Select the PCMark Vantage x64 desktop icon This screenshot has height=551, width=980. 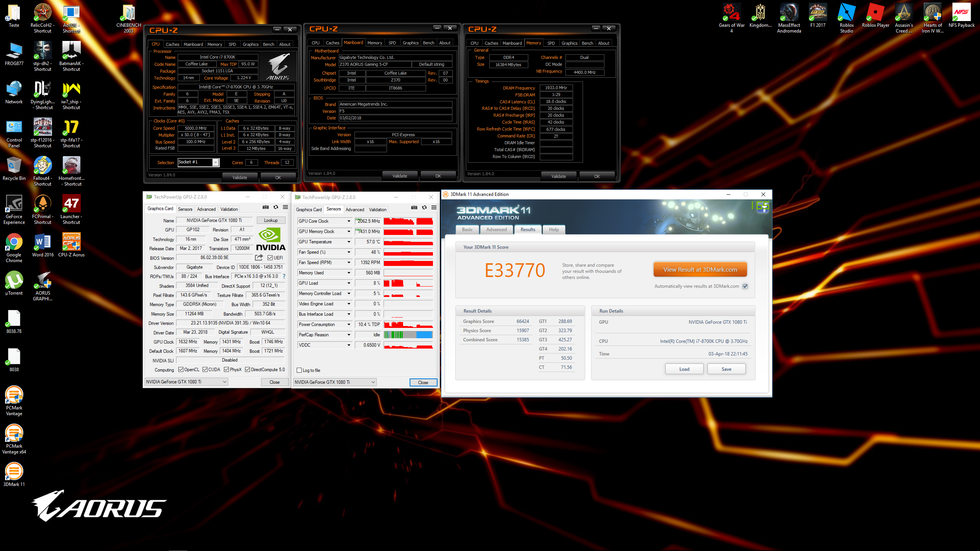14,439
